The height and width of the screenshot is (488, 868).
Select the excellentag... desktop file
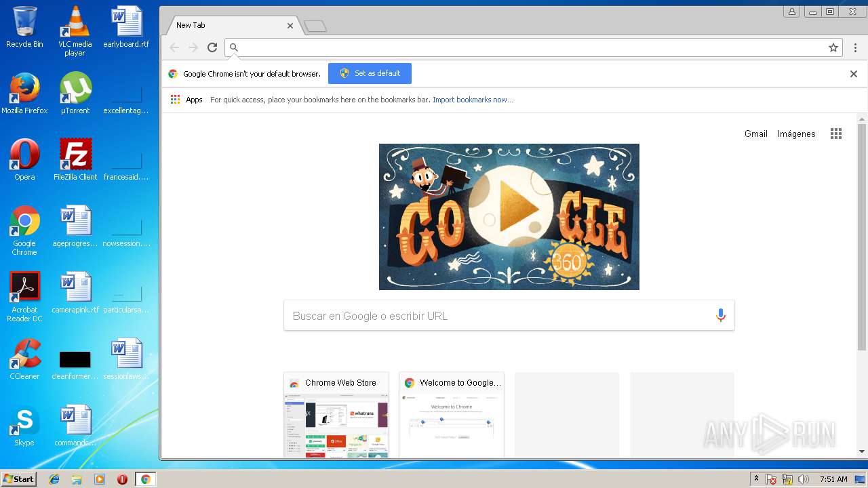pos(126,99)
